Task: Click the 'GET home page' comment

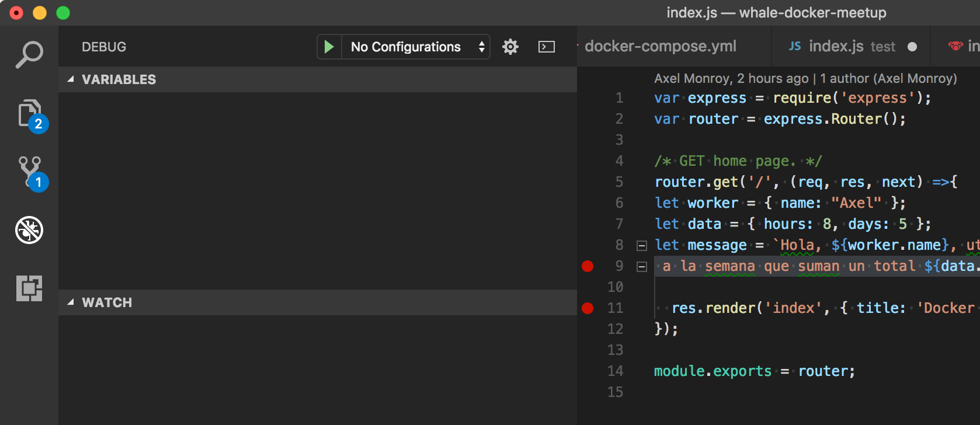Action: (738, 161)
